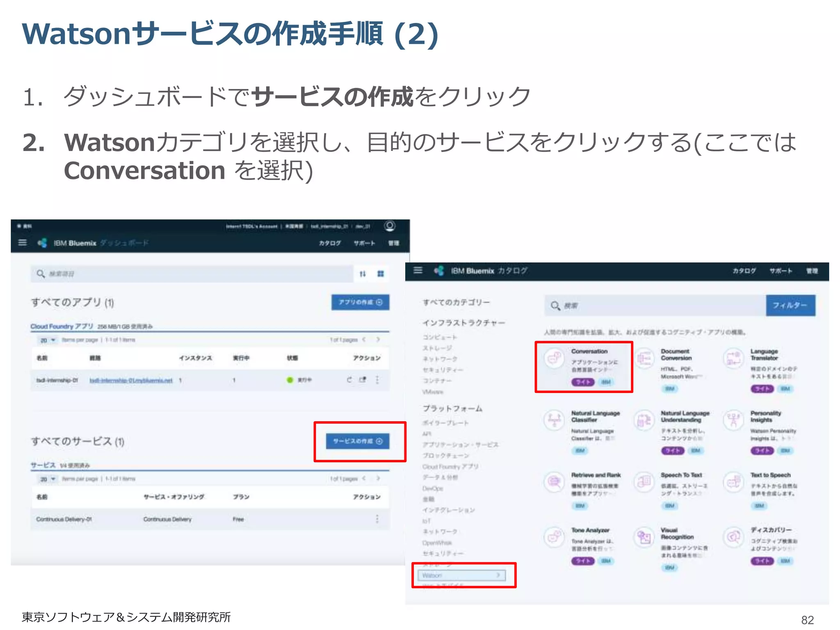The width and height of the screenshot is (840, 630).
Task: Open hamburger menu in Bluemix dashboard window
Action: coord(23,242)
